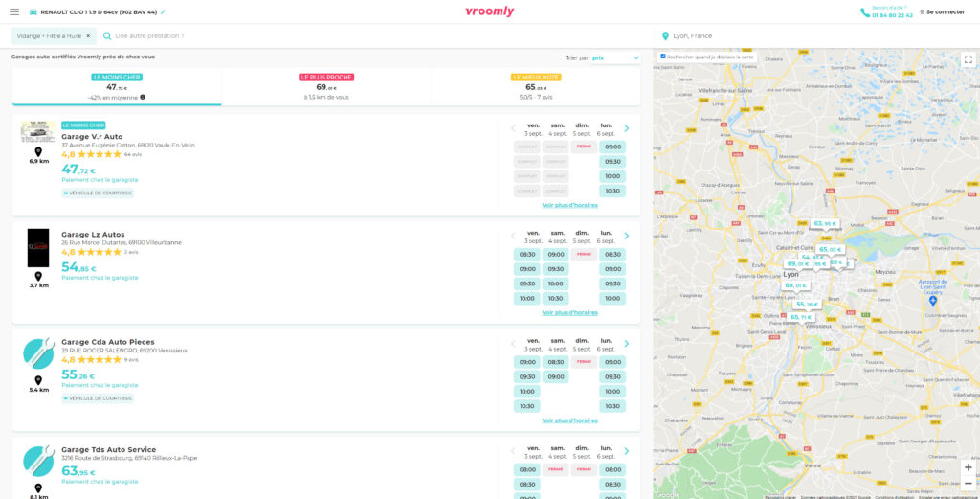Show next dates for Garage Tds Auto Service
This screenshot has width=980, height=499.
pos(626,451)
